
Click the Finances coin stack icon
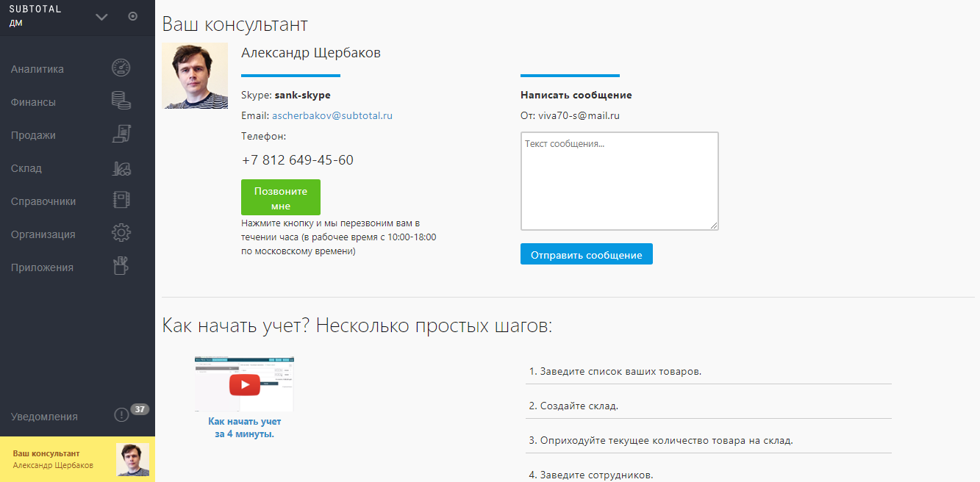(121, 101)
